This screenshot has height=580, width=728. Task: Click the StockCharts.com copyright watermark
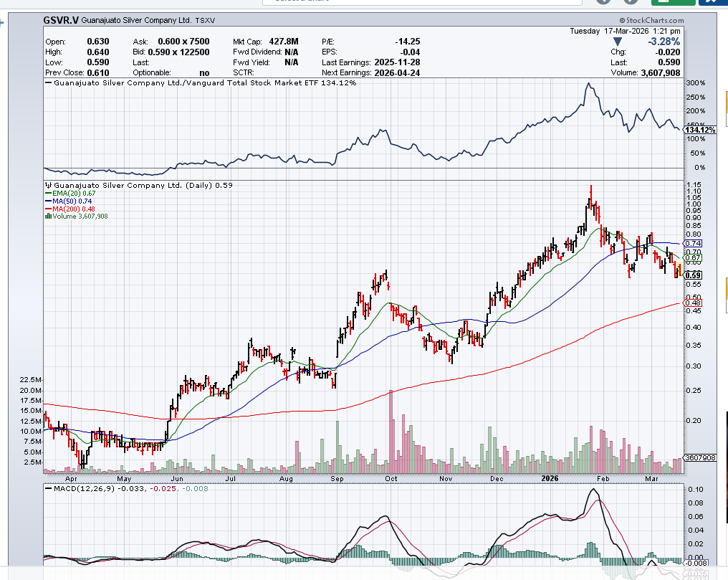[x=650, y=21]
